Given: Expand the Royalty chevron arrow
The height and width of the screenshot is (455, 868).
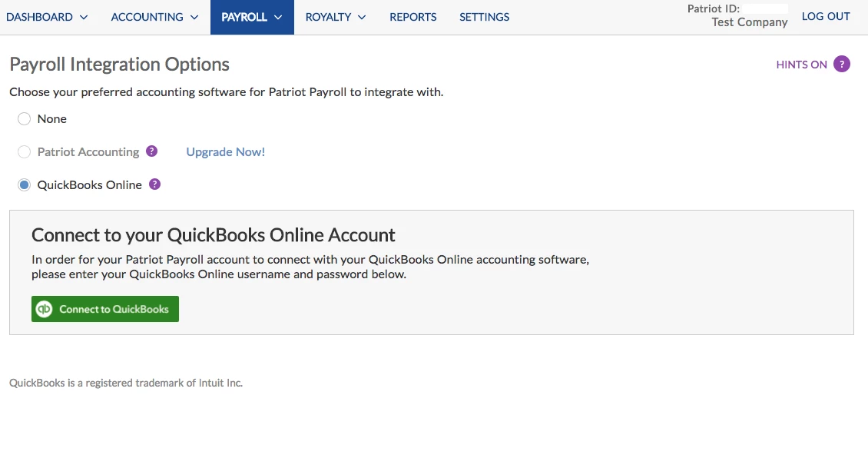Looking at the screenshot, I should pos(362,17).
